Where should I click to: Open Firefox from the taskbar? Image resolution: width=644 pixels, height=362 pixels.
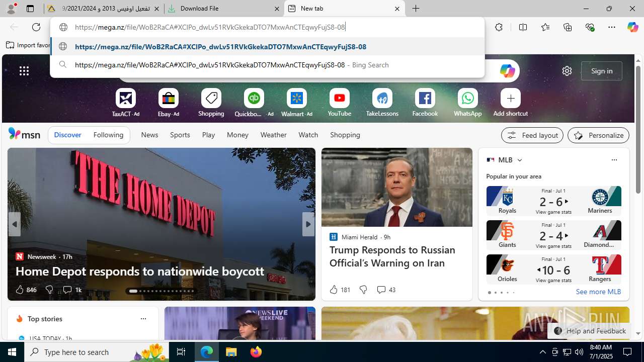point(256,352)
